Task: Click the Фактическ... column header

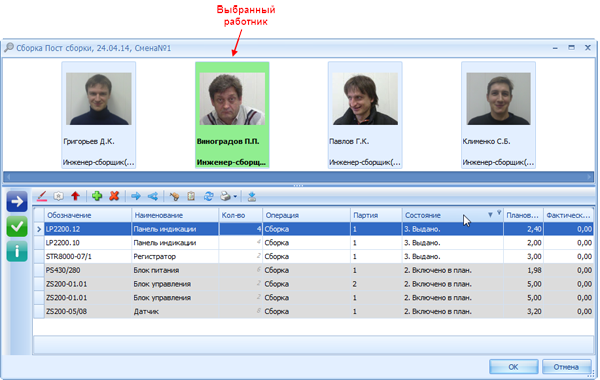Action: pos(568,215)
